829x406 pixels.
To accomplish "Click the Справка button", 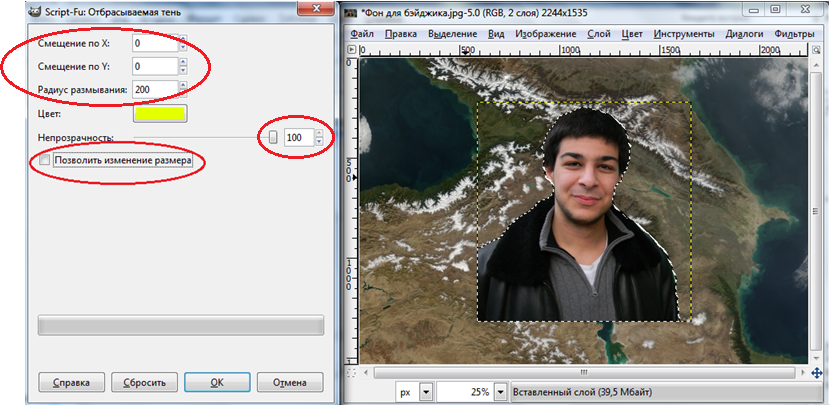I will 71,382.
